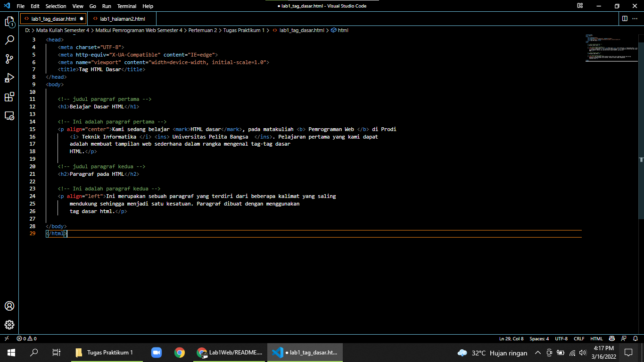Click the CRLF line ending selector

point(578,338)
